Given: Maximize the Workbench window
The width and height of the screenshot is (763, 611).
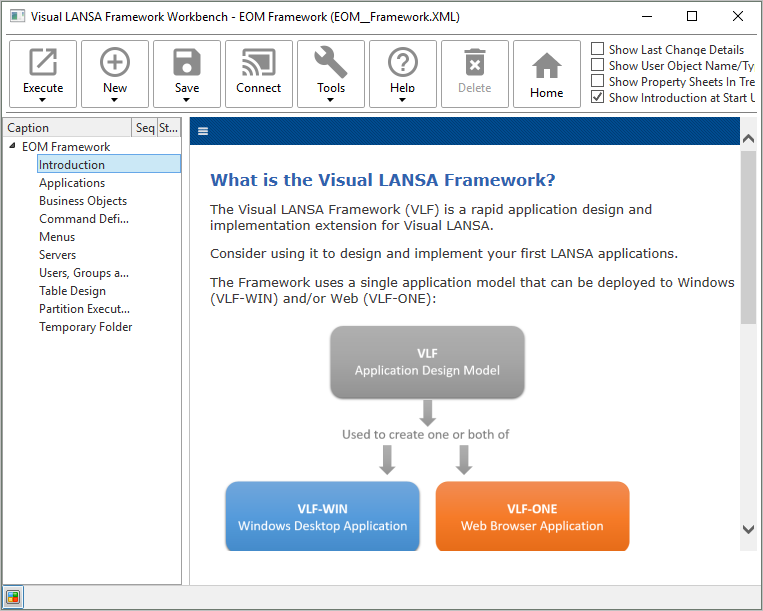Looking at the screenshot, I should [x=691, y=16].
